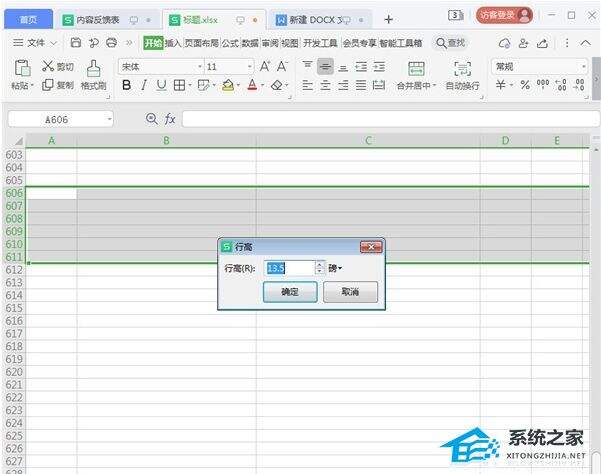Open the font size dropdown showing 11
Image resolution: width=601 pixels, height=474 pixels.
pyautogui.click(x=250, y=67)
